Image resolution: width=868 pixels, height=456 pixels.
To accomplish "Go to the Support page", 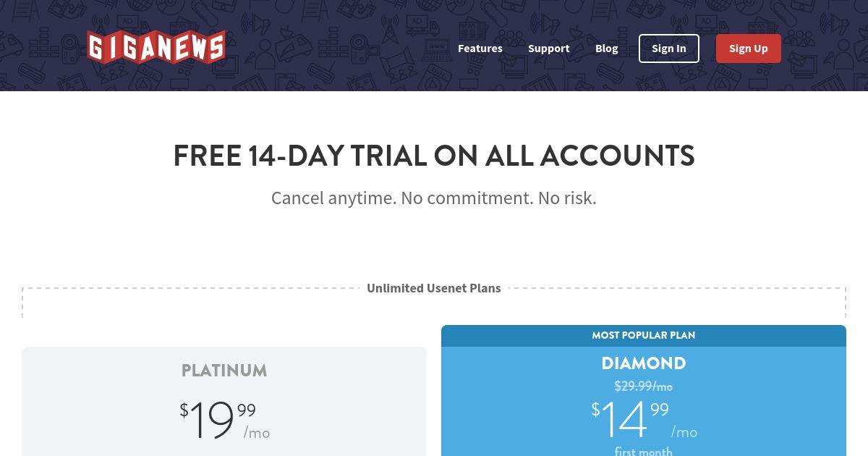I will click(548, 48).
